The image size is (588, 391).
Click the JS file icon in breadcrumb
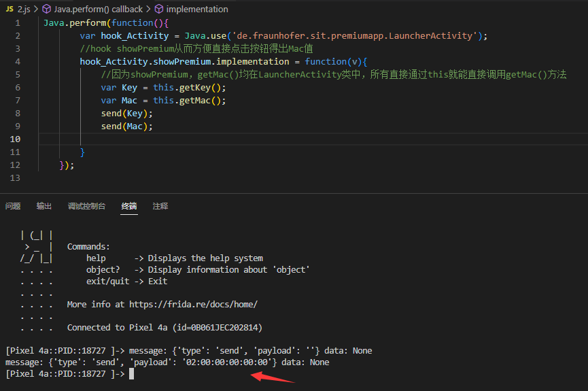click(x=9, y=10)
